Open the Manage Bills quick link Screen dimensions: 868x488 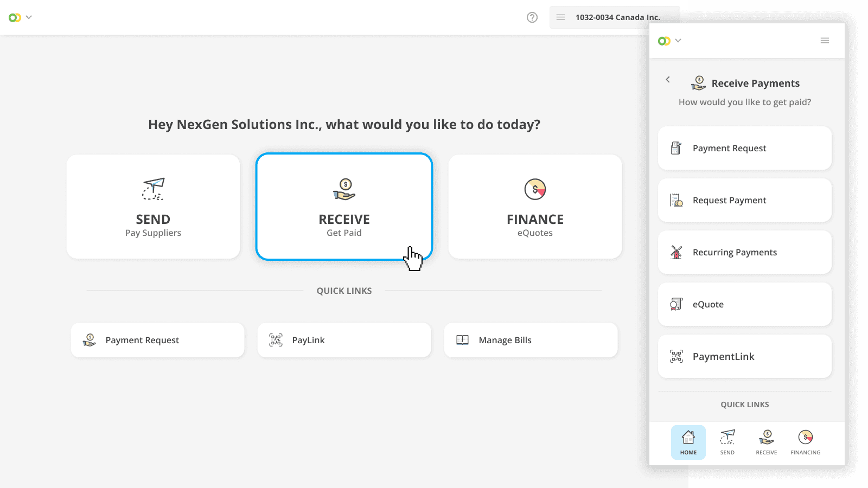tap(531, 340)
